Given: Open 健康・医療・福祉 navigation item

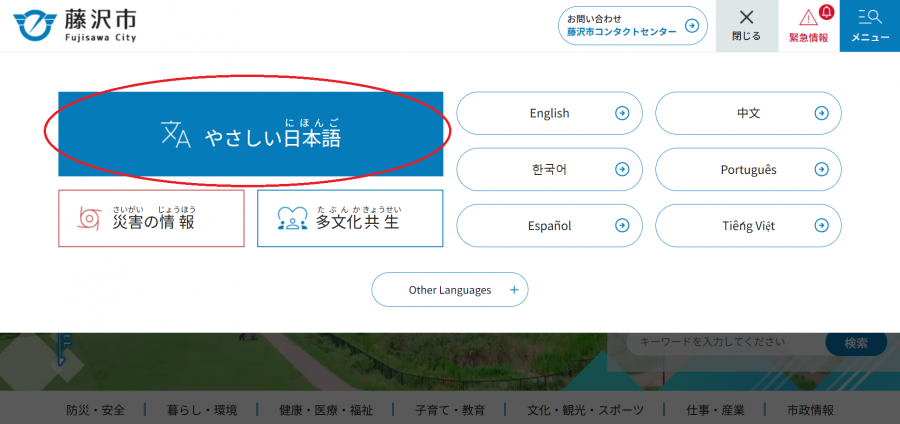Looking at the screenshot, I should (326, 410).
